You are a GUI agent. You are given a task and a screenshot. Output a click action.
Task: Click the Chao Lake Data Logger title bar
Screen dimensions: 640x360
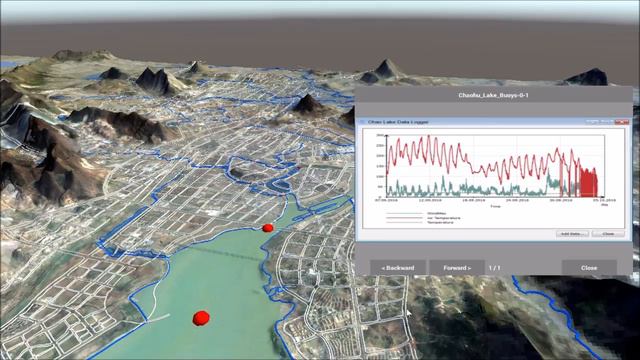(x=494, y=122)
